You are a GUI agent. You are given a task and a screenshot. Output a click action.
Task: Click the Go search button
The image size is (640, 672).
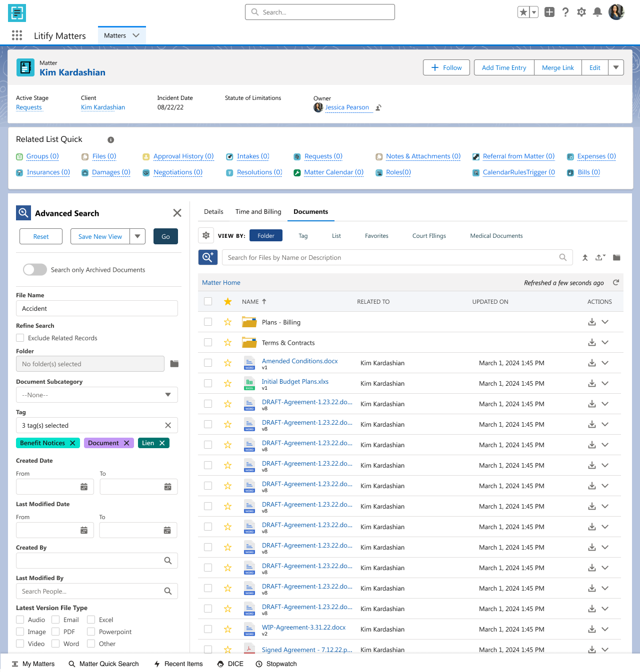click(165, 236)
